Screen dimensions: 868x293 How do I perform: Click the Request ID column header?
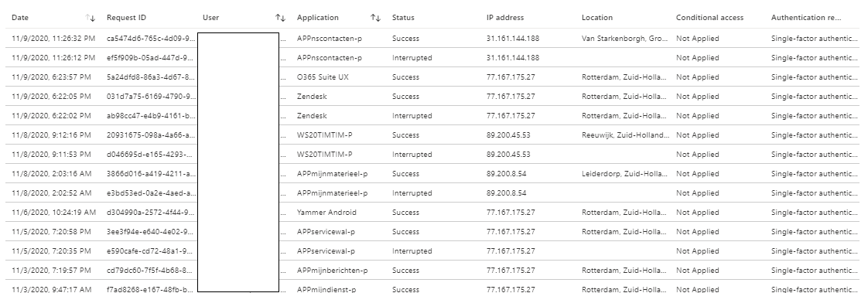126,18
